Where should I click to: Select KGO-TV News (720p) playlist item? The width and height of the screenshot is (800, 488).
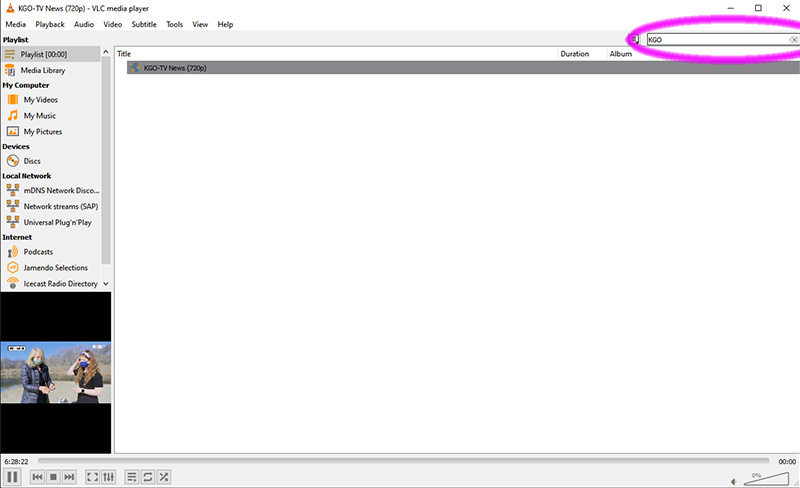[463, 68]
